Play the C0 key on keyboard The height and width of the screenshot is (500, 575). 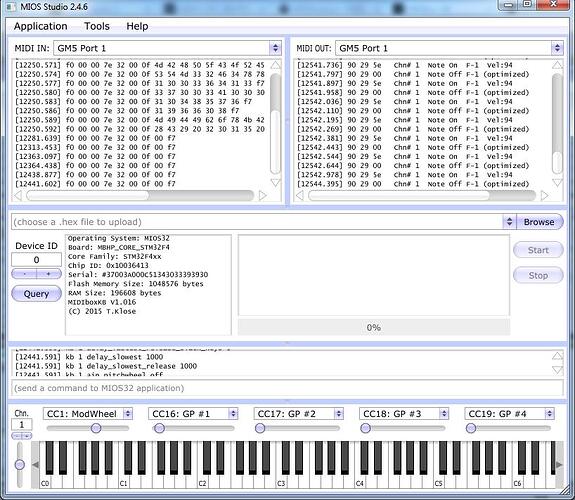(x=45, y=482)
